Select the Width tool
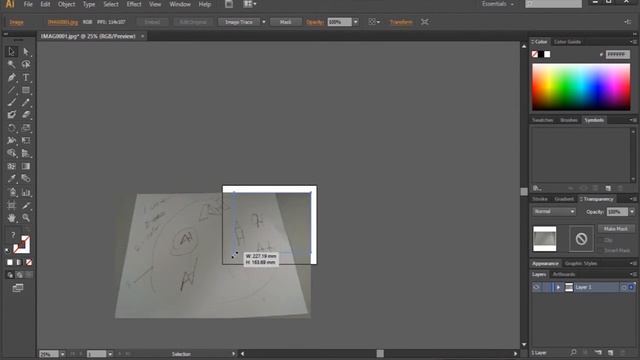640x360 pixels. pos(11,140)
